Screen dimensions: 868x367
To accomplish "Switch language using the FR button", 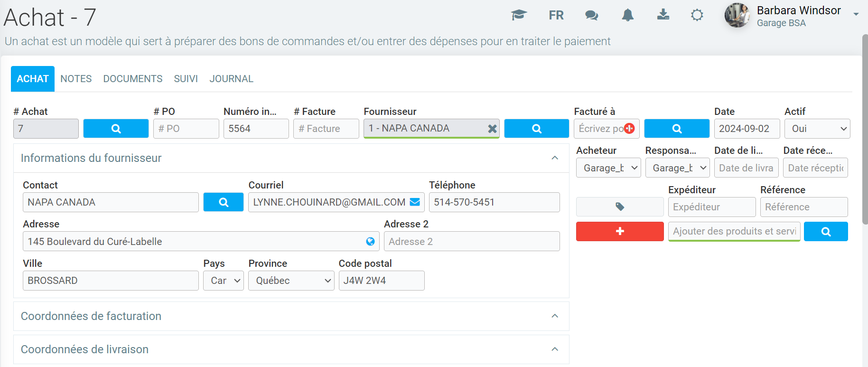I will [x=556, y=15].
